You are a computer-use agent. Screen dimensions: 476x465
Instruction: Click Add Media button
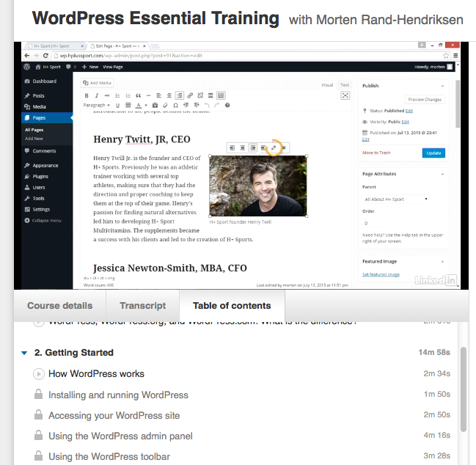97,83
